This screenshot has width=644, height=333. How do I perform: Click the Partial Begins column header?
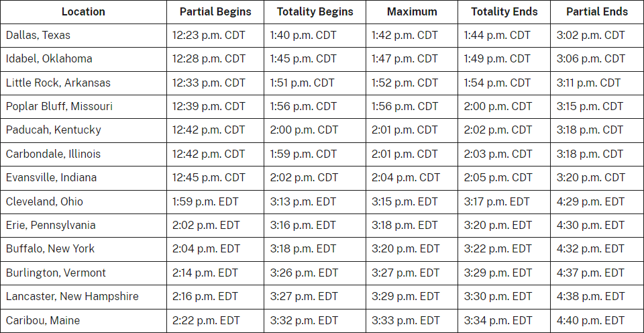pos(215,12)
